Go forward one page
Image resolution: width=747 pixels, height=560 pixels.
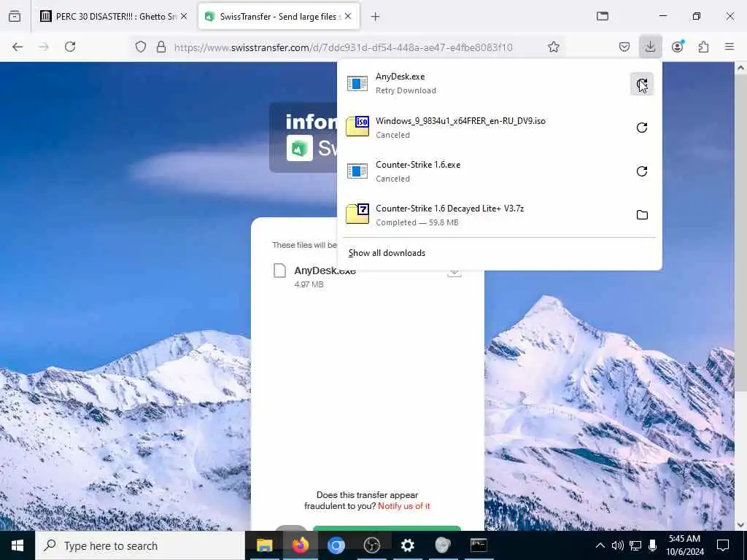44,47
